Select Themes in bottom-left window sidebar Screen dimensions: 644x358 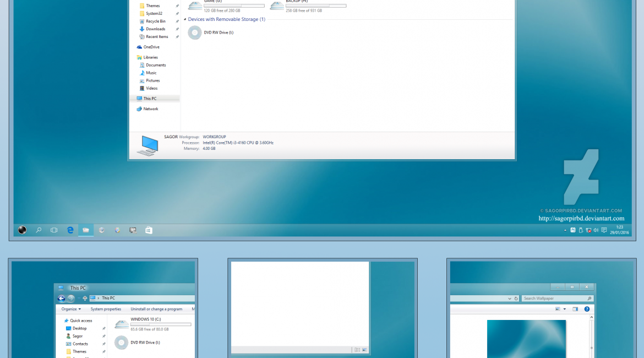[76, 352]
